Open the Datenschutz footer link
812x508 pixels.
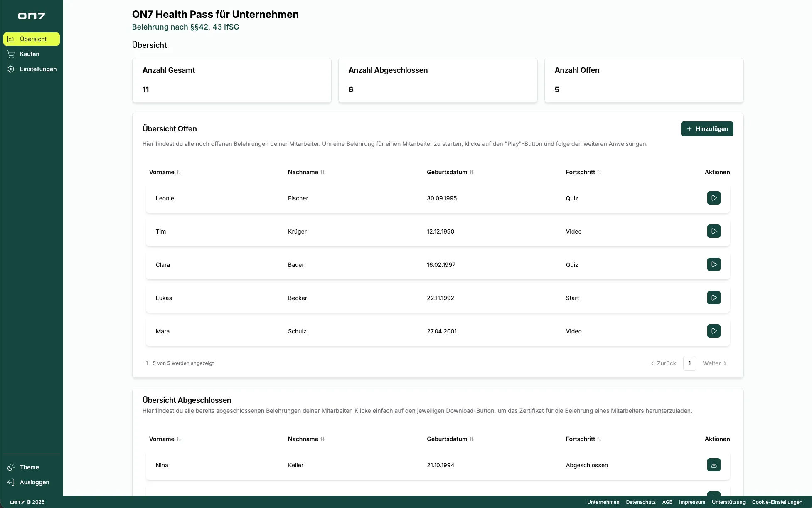[x=640, y=502]
